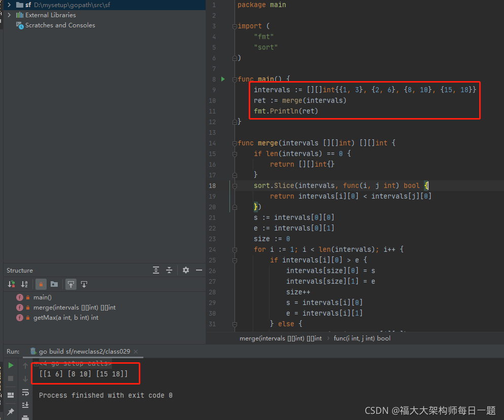The width and height of the screenshot is (504, 420).
Task: Fold the for loop at line 24
Action: click(235, 250)
